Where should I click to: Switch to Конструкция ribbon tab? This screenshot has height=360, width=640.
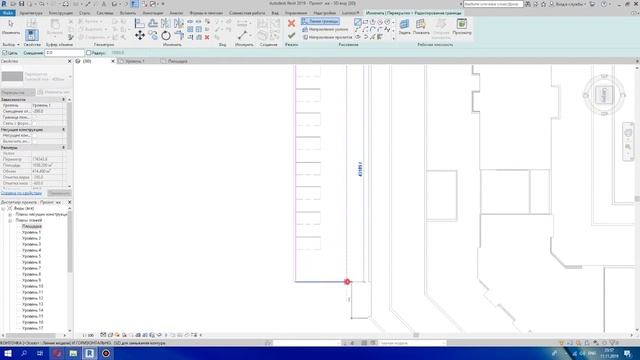[x=60, y=13]
